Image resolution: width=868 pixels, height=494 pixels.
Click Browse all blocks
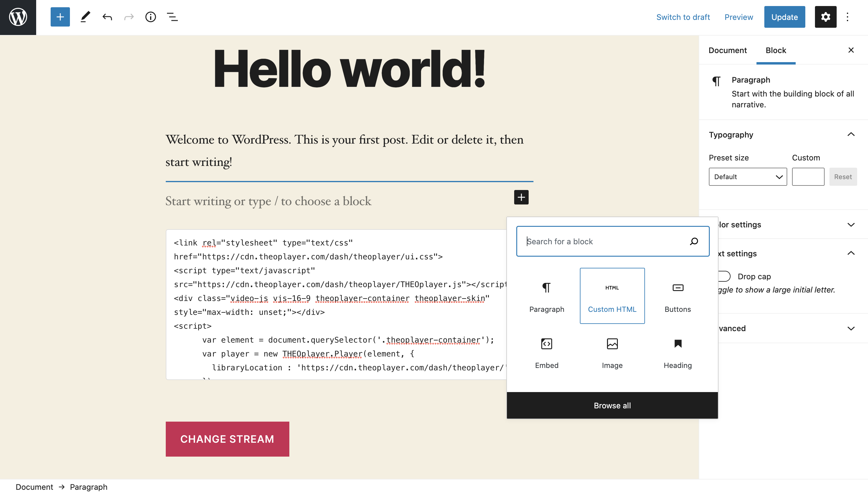[x=612, y=405]
